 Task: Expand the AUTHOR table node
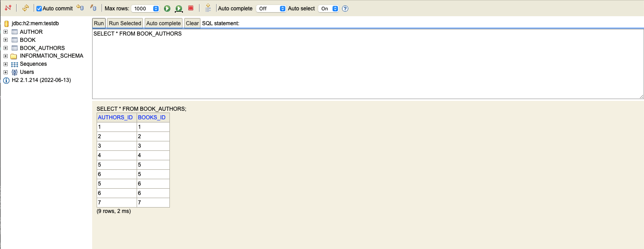[x=6, y=32]
